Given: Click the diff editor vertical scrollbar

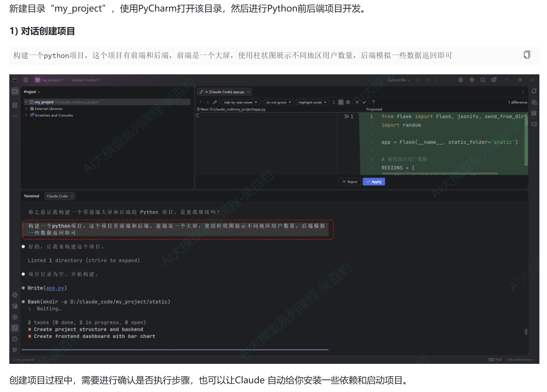Looking at the screenshot, I should [526, 140].
